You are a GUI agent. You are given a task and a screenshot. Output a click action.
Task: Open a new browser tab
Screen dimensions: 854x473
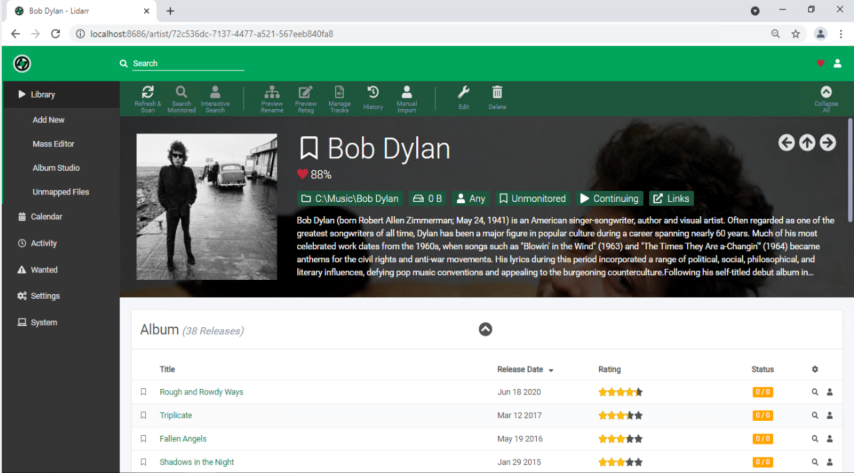coord(170,11)
